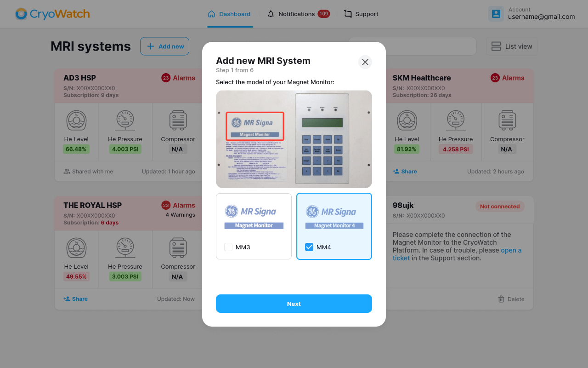Click the 109 notifications badge

[323, 14]
